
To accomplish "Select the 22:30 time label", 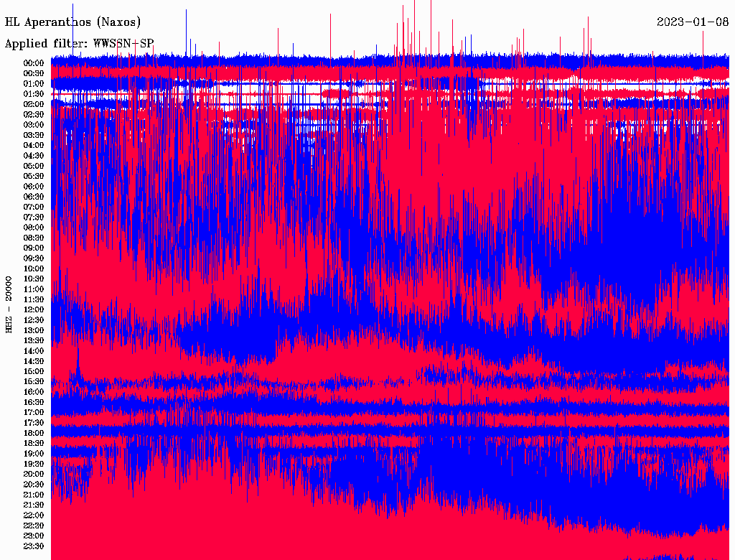I will pyautogui.click(x=34, y=526).
